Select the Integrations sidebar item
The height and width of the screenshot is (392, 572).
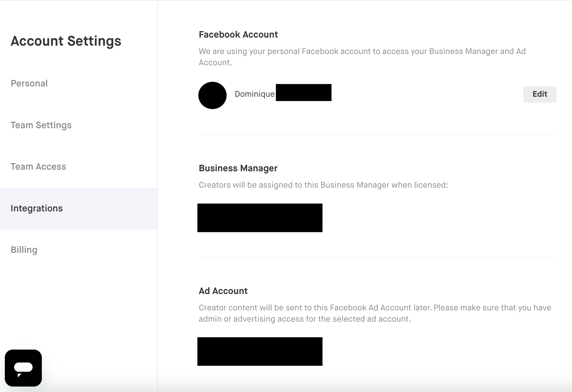(x=78, y=209)
